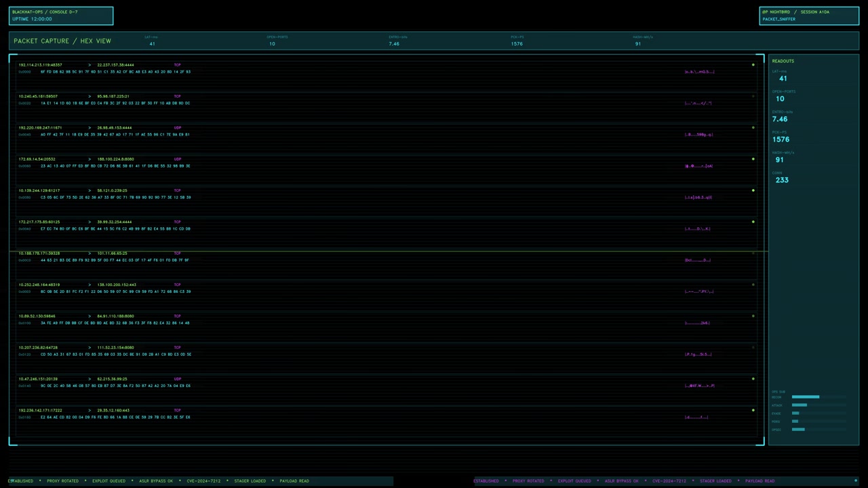
Task: Click arrow after source 172.69.14.54:20532
Action: (x=90, y=159)
